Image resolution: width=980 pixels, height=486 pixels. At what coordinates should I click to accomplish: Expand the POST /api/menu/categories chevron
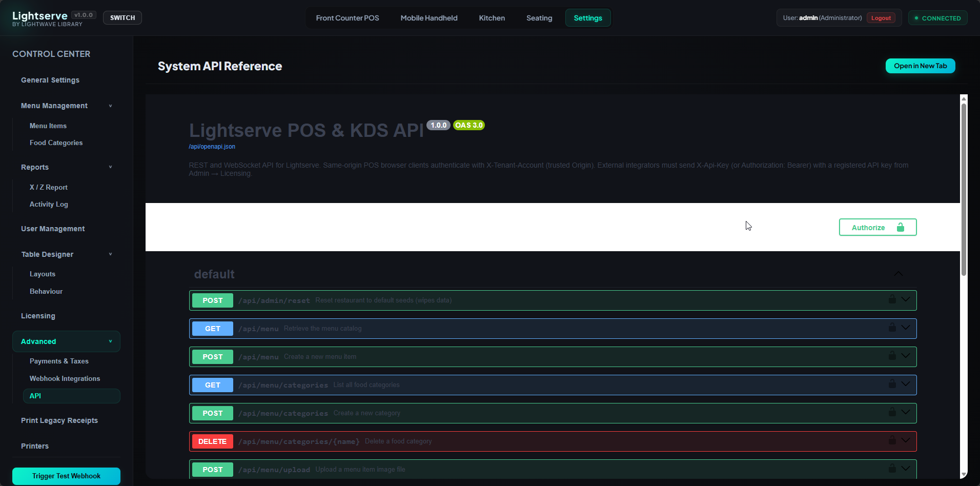click(x=906, y=412)
